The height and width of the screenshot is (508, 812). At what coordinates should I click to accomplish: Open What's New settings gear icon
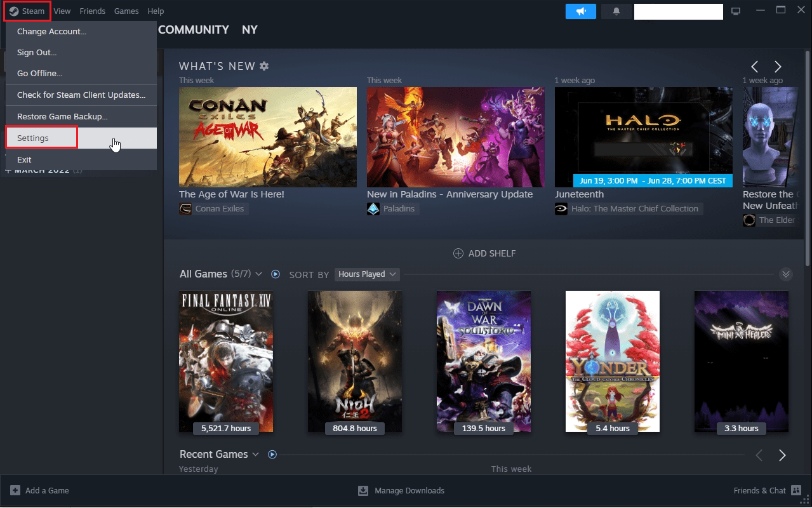point(264,66)
